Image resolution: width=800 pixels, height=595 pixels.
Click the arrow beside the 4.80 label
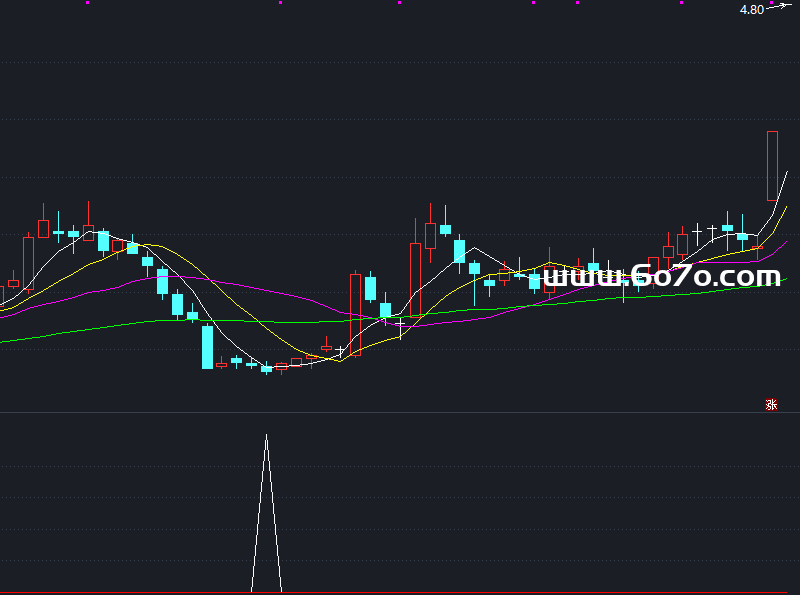coord(778,7)
